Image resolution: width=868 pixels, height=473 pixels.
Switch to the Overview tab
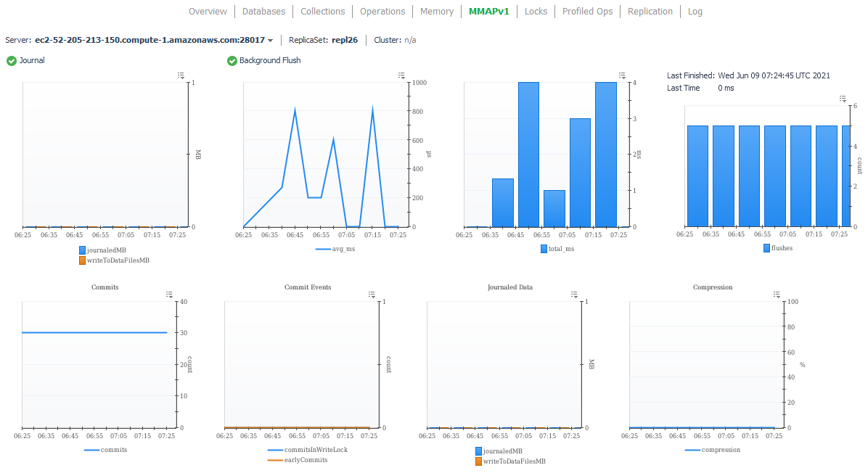click(x=208, y=12)
